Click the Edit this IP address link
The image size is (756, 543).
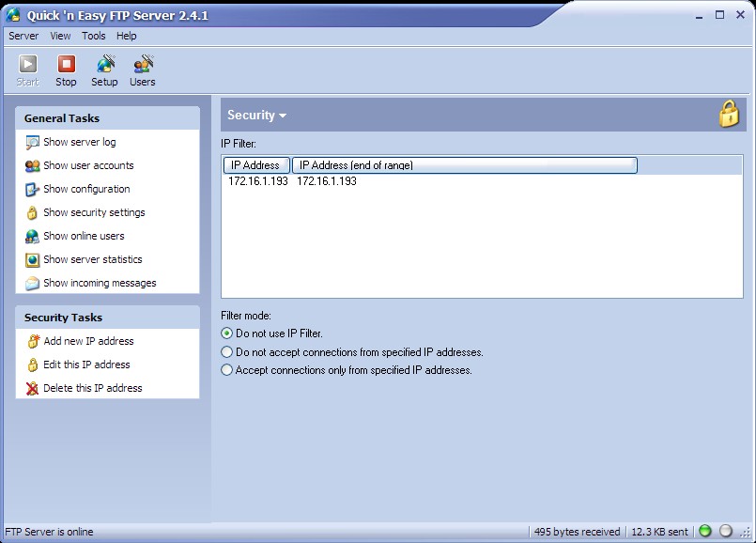(x=86, y=365)
